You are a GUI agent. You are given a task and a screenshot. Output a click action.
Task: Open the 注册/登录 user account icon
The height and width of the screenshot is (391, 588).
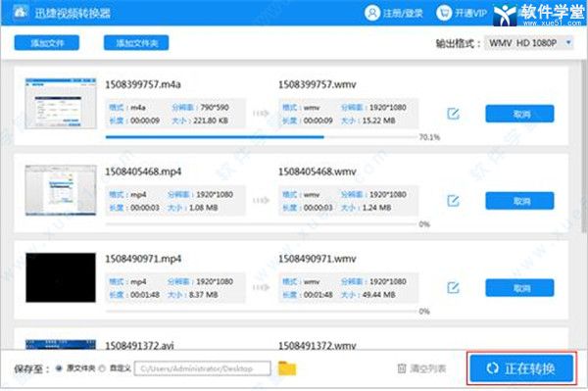coord(372,13)
